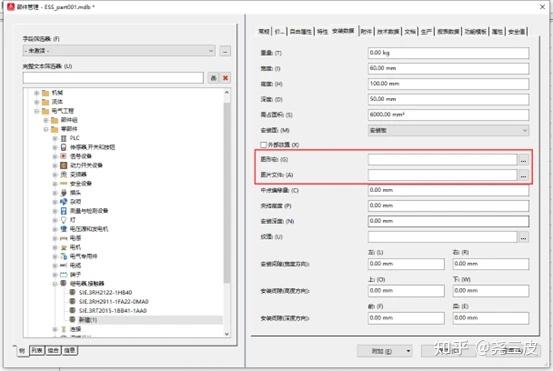Click the 右 (R) mounting clearance width field

coord(491,264)
